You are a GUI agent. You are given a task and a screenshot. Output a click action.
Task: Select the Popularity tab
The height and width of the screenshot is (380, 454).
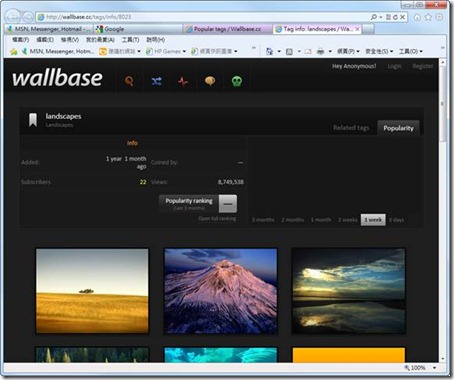pyautogui.click(x=398, y=128)
